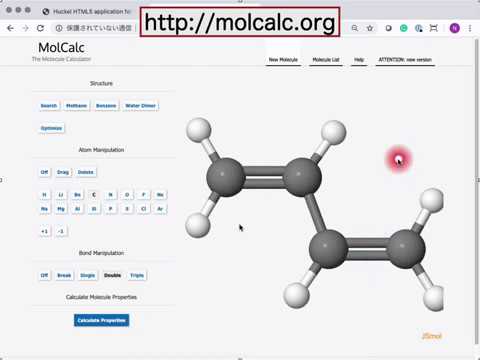This screenshot has height=360, width=480.
Task: Select the Huckel HTML5 application browser tab
Action: coord(87,11)
